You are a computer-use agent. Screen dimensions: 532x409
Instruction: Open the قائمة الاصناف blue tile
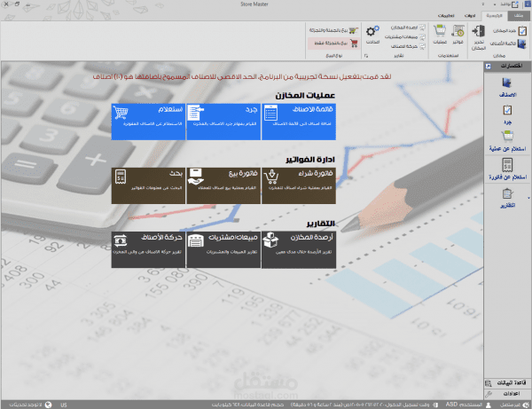[299, 122]
